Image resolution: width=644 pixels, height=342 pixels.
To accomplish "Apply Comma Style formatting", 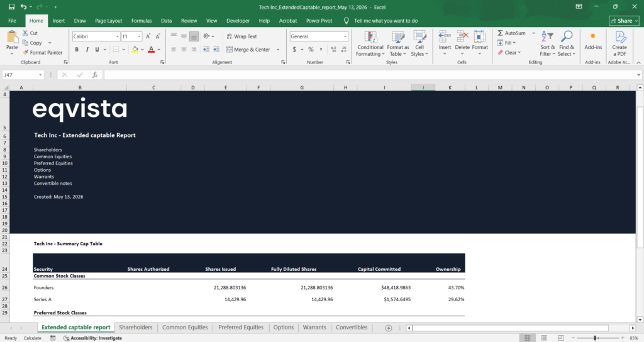I will coord(321,49).
